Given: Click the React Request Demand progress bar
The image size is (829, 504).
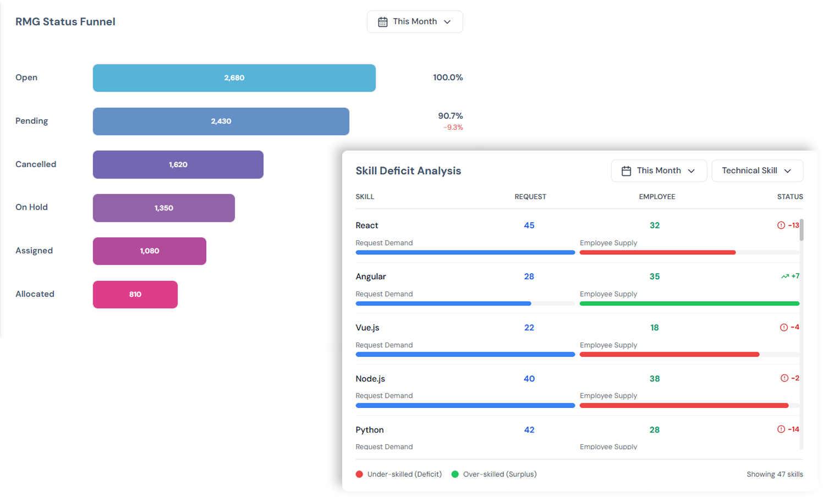Looking at the screenshot, I should [465, 253].
